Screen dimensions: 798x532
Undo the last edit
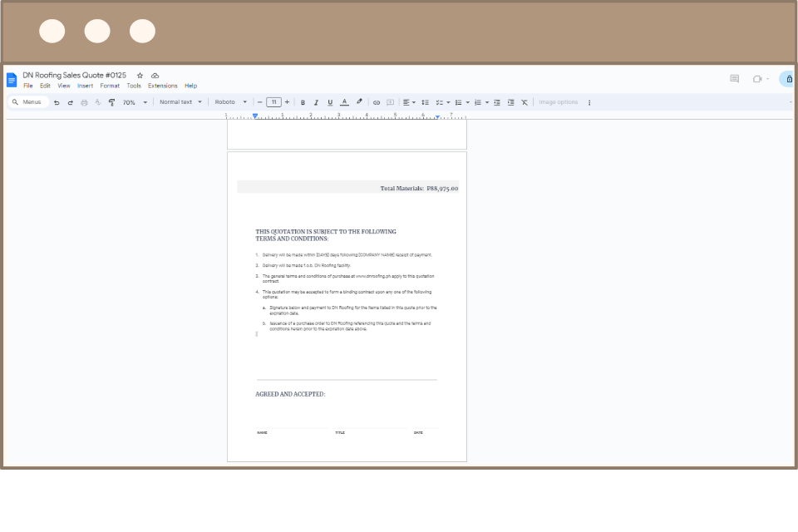click(57, 102)
